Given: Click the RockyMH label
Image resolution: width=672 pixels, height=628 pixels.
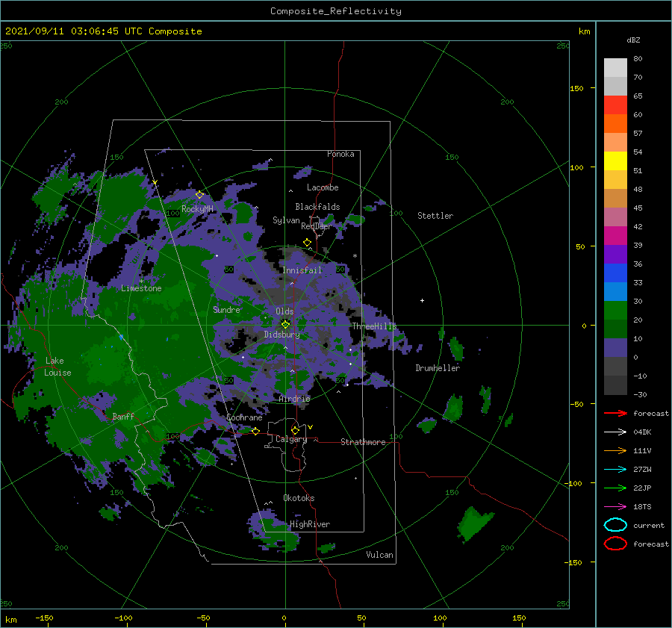Looking at the screenshot, I should [197, 209].
